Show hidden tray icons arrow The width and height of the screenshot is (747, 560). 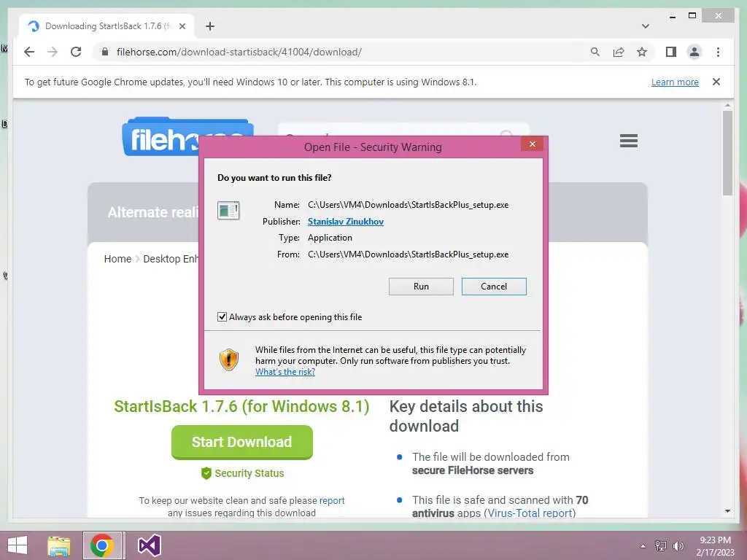point(643,545)
